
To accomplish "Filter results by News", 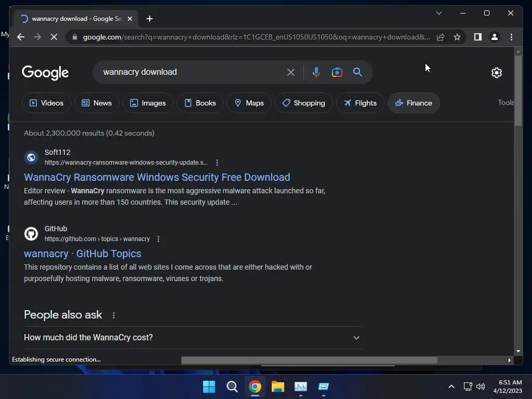I will pyautogui.click(x=97, y=103).
